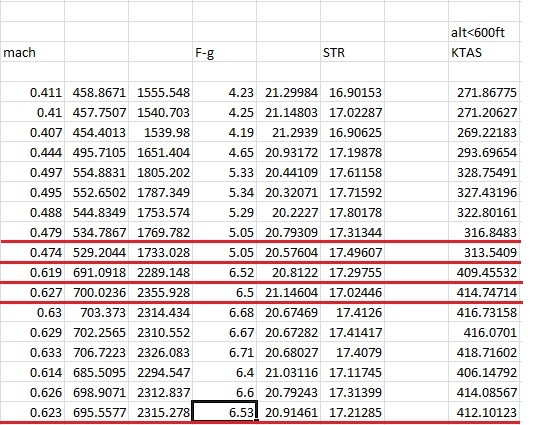Select the STR value 17.49607

coord(352,252)
